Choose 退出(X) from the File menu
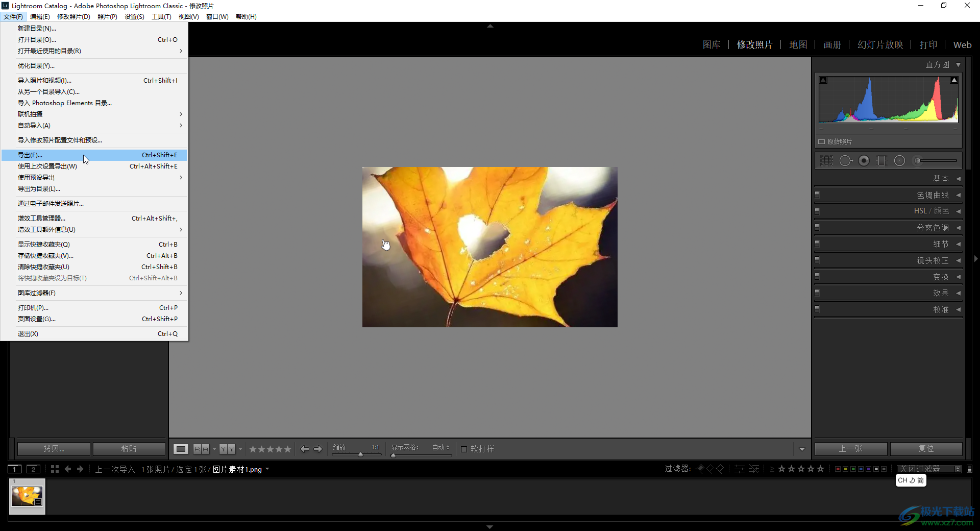 click(x=94, y=334)
